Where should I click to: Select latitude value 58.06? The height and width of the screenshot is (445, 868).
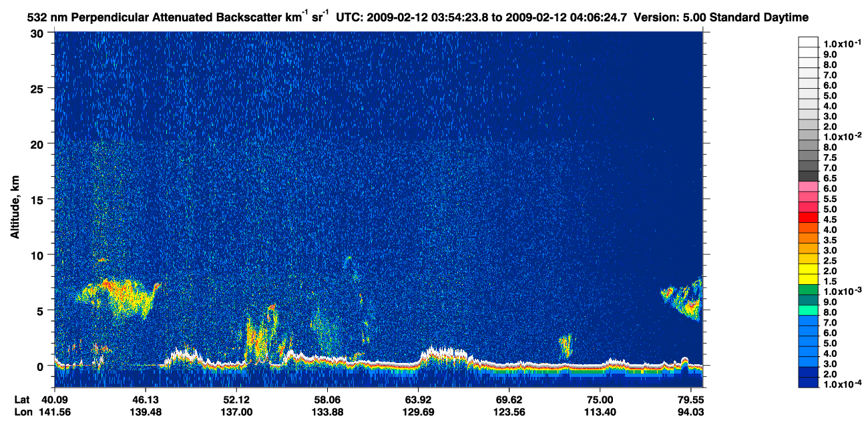pos(327,399)
